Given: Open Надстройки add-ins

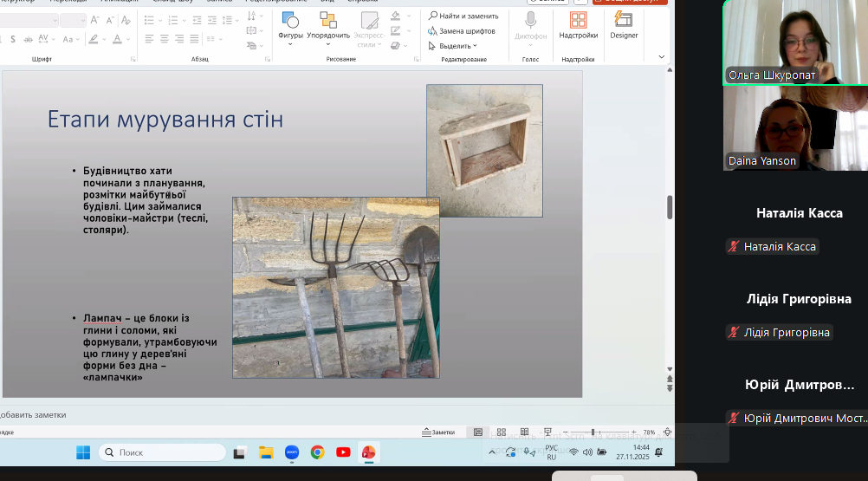Looking at the screenshot, I should click(x=578, y=26).
